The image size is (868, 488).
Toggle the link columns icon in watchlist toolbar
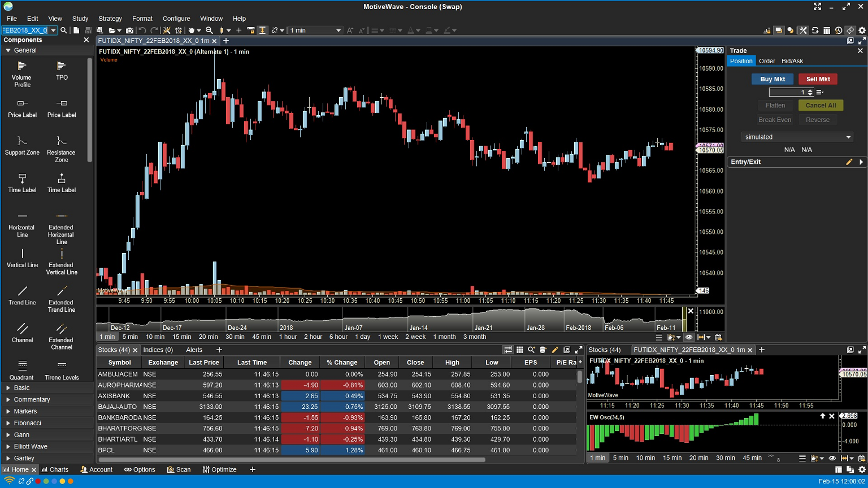[x=508, y=350]
